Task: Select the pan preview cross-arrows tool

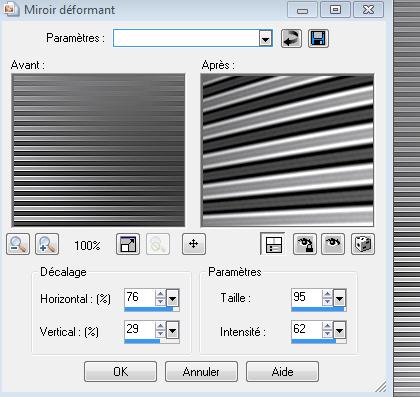Action: [194, 244]
